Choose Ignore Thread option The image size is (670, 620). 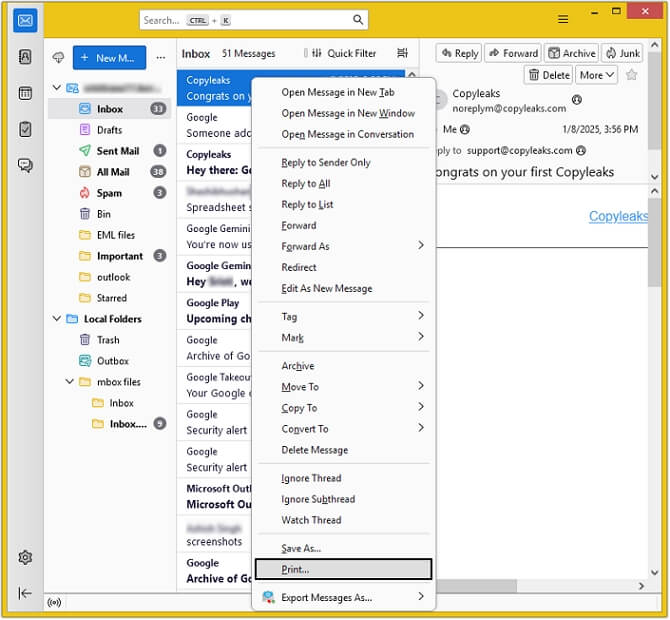click(x=344, y=478)
